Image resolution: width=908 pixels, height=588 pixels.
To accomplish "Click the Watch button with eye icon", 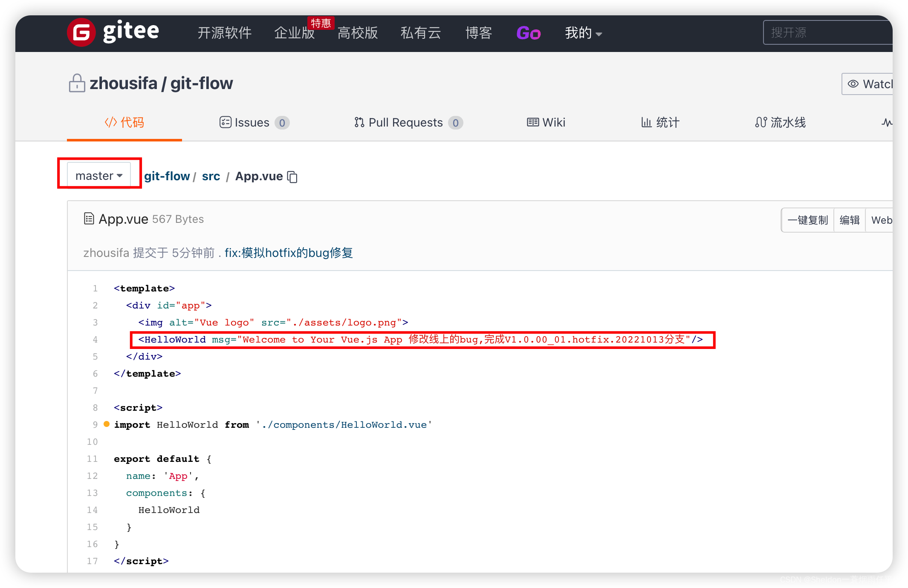I will pyautogui.click(x=868, y=84).
